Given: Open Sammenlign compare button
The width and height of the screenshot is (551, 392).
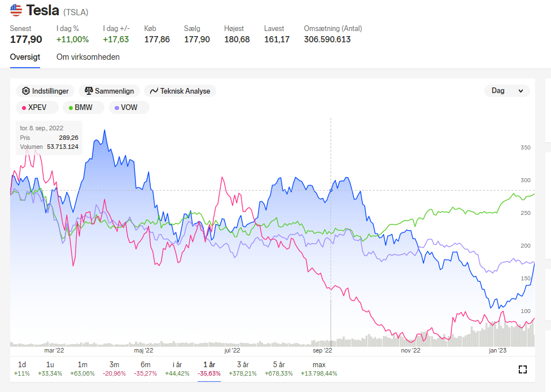Looking at the screenshot, I should pos(109,91).
